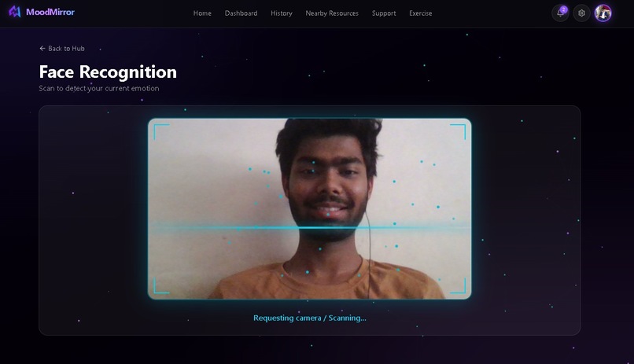Open the user profile avatar
634x364 pixels.
point(603,13)
